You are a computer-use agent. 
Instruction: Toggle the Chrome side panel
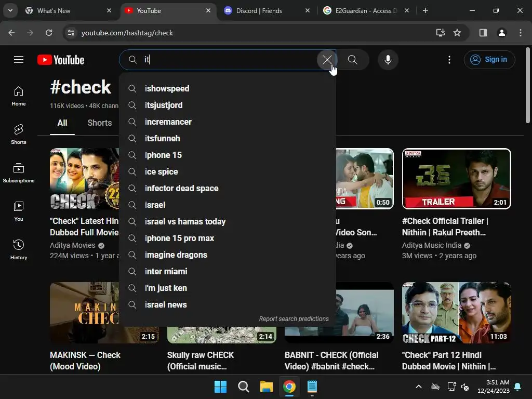(483, 33)
